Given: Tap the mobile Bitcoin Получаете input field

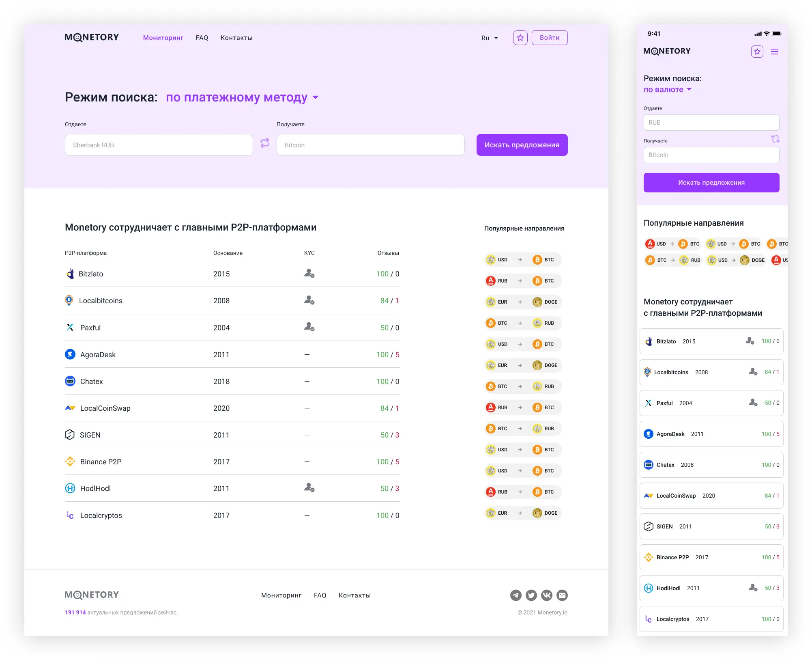Looking at the screenshot, I should (x=711, y=155).
